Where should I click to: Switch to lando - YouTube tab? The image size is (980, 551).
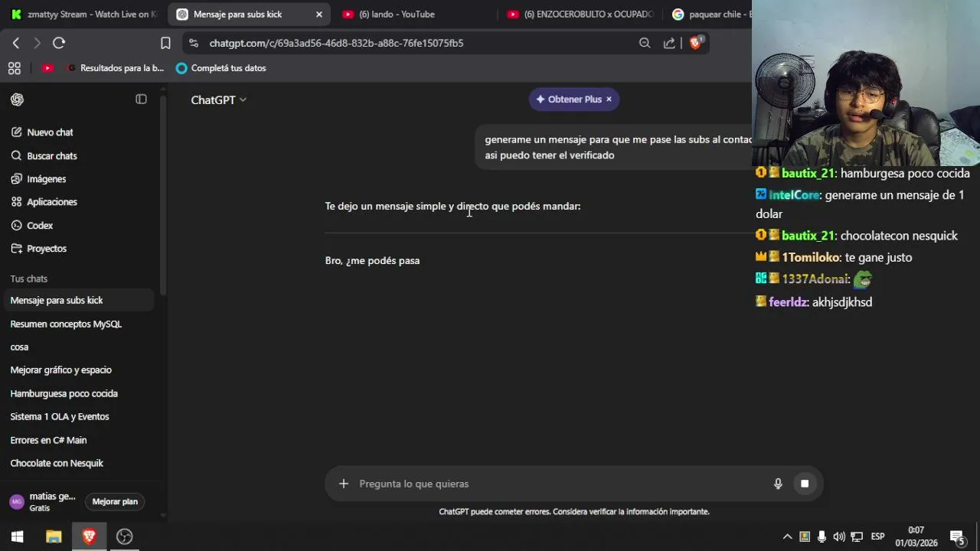(x=413, y=15)
